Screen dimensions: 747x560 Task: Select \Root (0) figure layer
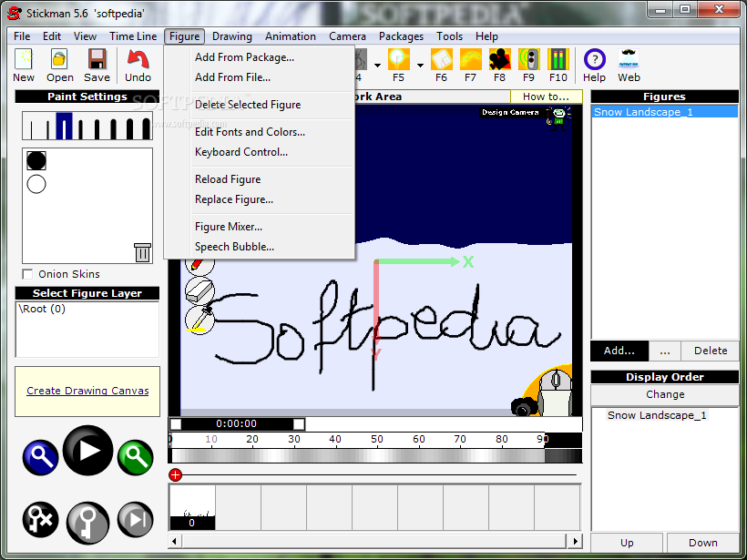point(41,309)
